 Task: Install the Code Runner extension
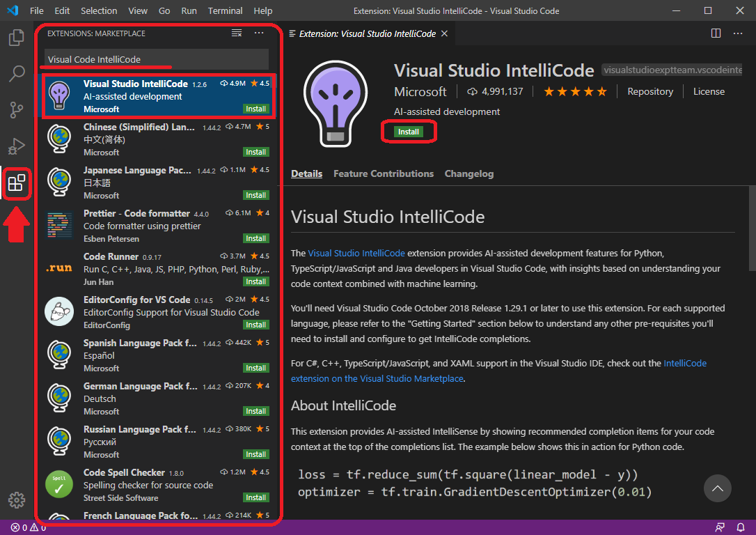[255, 281]
